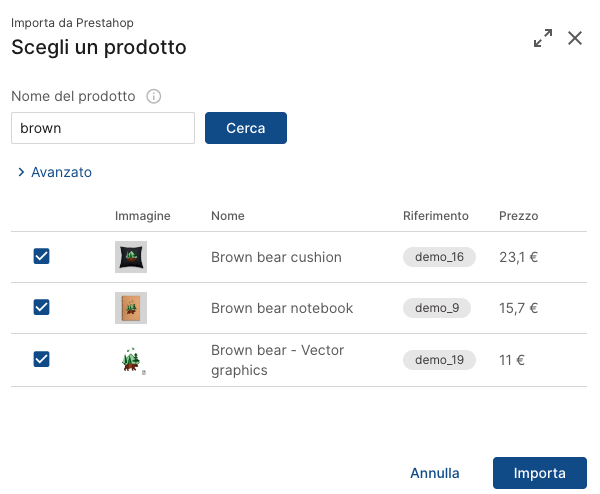
Task: Uncheck the Brown bear notebook checkbox
Action: click(x=42, y=308)
